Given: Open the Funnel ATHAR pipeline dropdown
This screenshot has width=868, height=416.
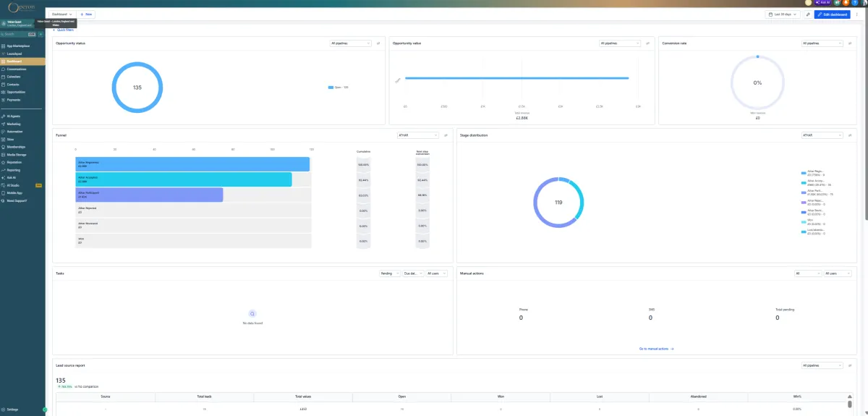Looking at the screenshot, I should (417, 135).
